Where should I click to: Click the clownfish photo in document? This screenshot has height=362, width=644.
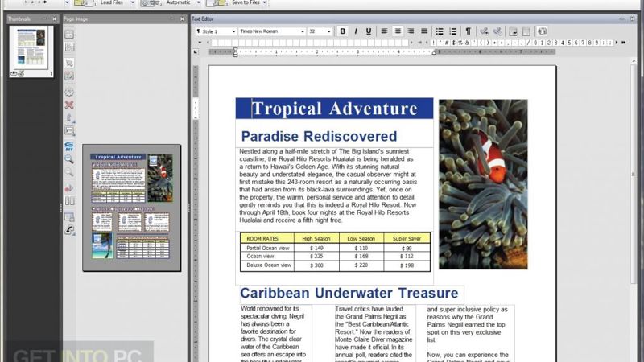pyautogui.click(x=483, y=184)
